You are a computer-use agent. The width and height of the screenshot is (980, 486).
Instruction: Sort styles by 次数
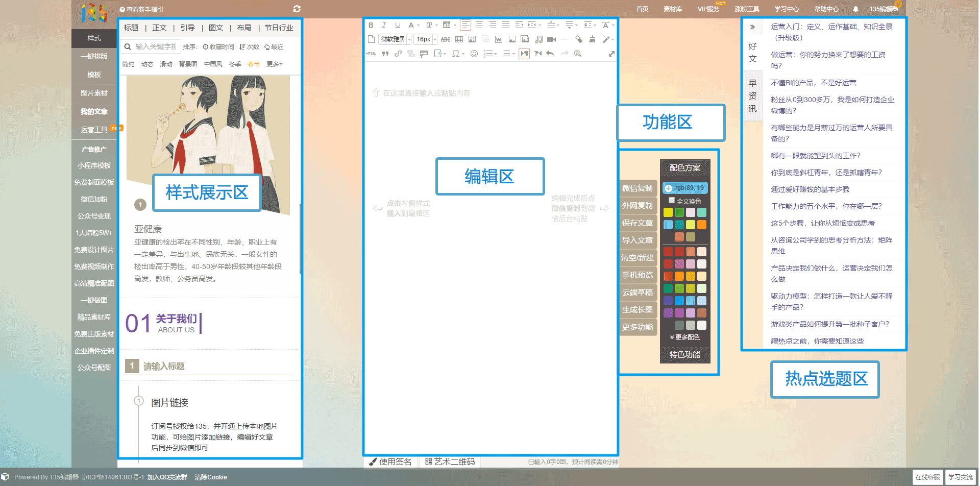[250, 47]
